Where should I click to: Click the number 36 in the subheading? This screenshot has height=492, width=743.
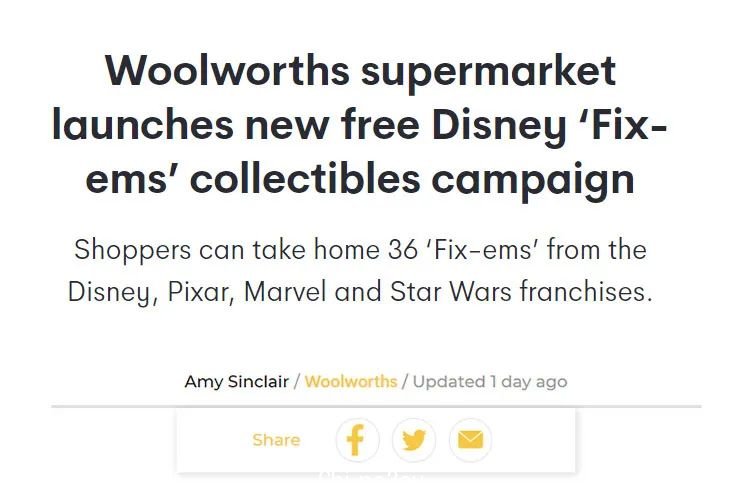pos(403,250)
